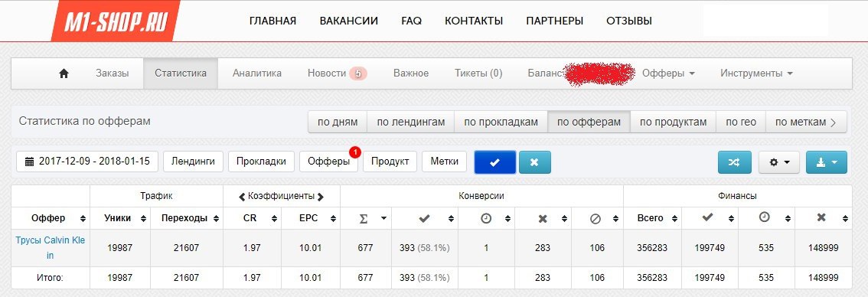Screen dimensions: 868x297
Task: Switch to the по дням tab
Action: (x=338, y=122)
